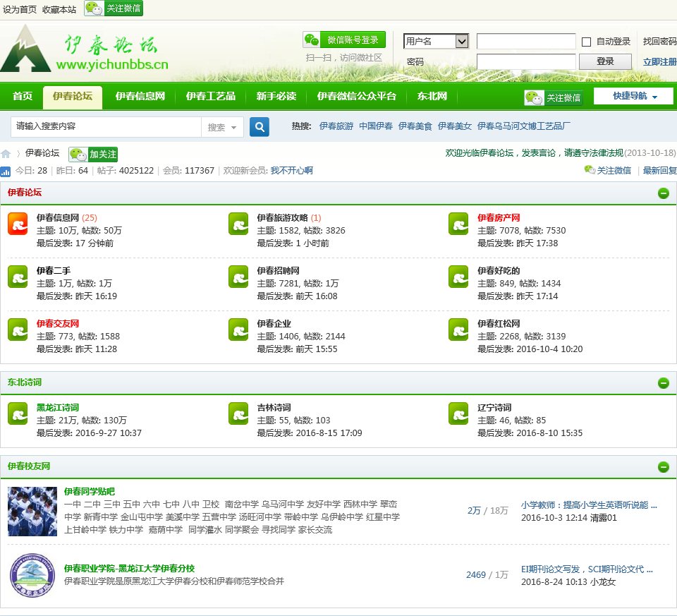Screen dimensions: 677x616
Task: Click hot search link 中国伊春
Action: (376, 126)
